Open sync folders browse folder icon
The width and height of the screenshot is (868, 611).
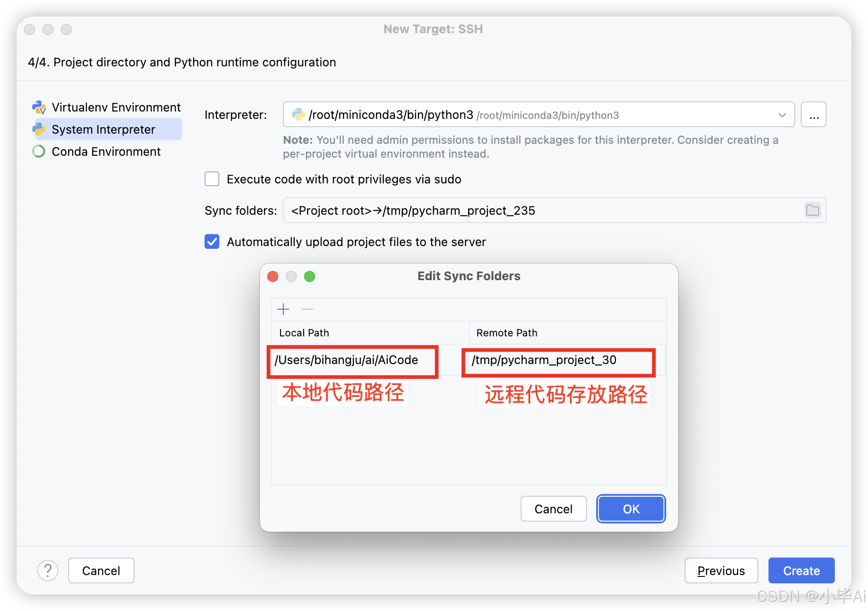pyautogui.click(x=812, y=211)
